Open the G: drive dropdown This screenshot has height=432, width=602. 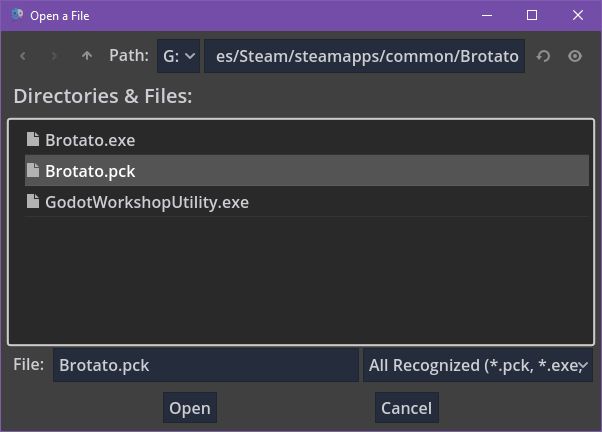[179, 56]
